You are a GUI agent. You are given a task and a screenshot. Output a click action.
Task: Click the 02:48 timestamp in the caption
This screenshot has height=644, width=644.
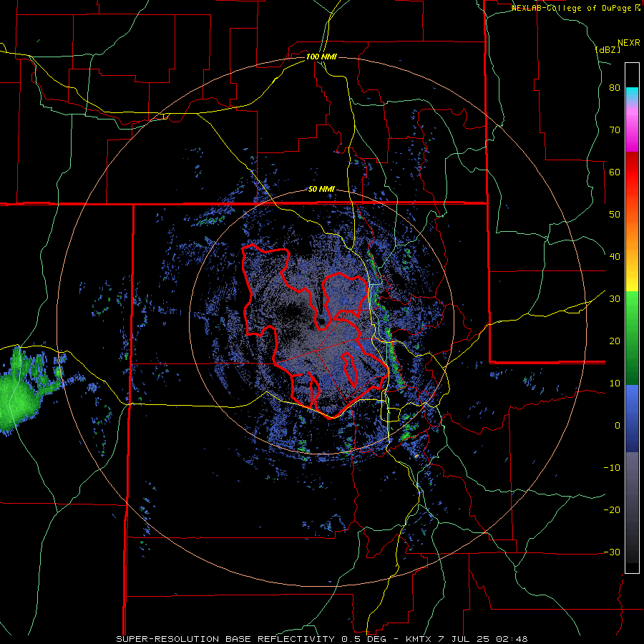click(x=512, y=639)
